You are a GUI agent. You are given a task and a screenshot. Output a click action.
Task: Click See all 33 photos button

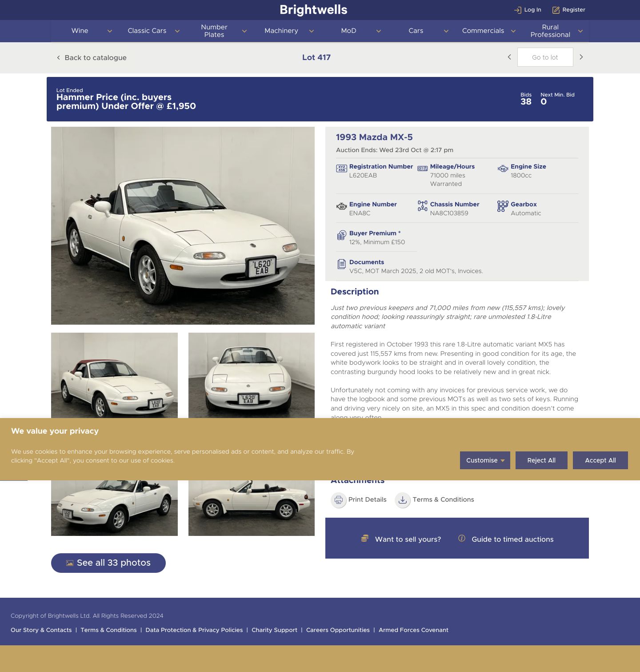click(x=108, y=563)
